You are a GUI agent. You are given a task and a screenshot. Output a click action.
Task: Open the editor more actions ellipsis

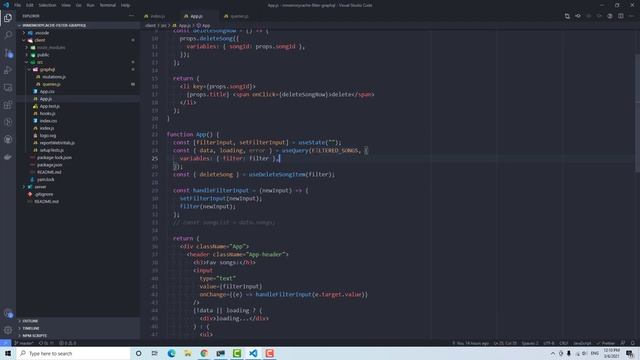click(631, 16)
